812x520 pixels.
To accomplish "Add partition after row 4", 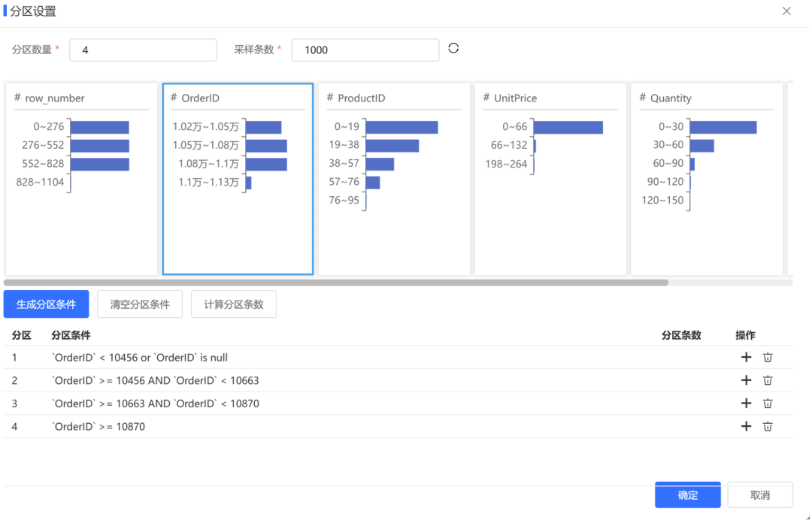I will click(x=746, y=426).
